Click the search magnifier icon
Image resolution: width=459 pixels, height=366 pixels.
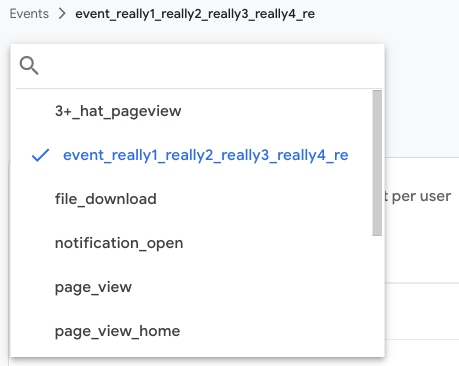(x=29, y=66)
